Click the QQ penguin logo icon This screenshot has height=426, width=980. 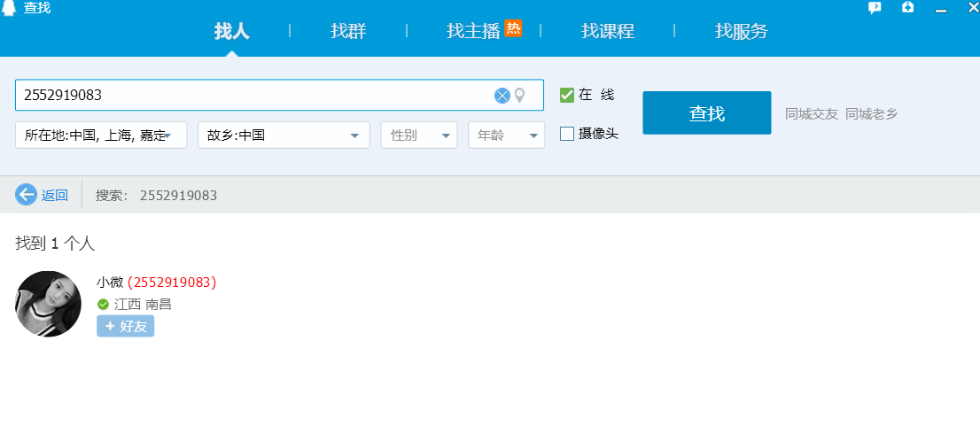tap(8, 7)
